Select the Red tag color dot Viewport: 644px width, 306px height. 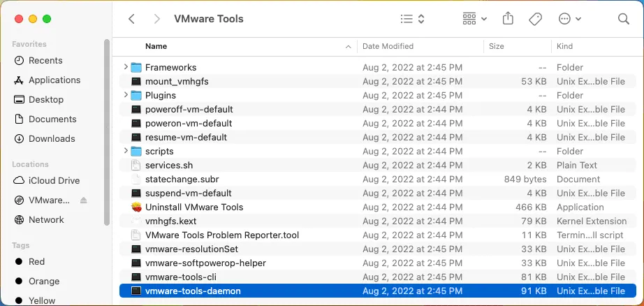coord(19,262)
